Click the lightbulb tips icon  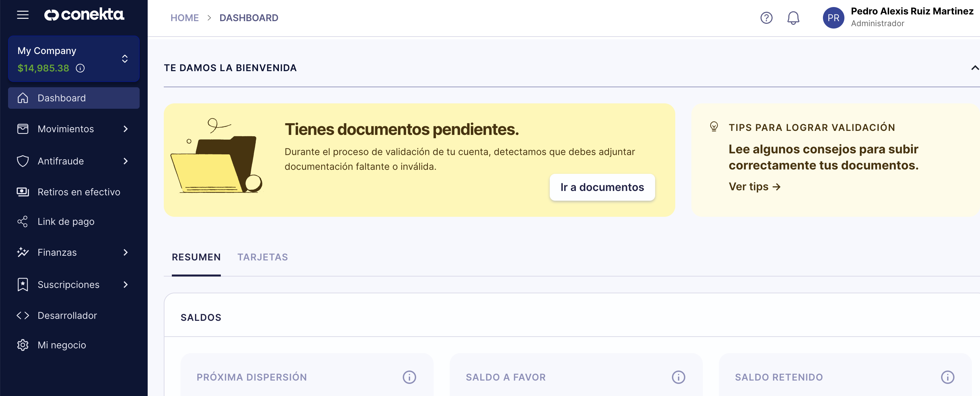click(x=714, y=127)
